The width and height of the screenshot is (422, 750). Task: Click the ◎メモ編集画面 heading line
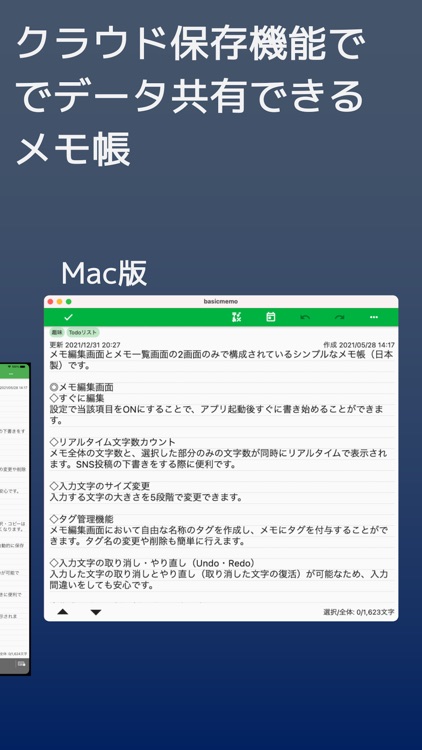[82, 387]
